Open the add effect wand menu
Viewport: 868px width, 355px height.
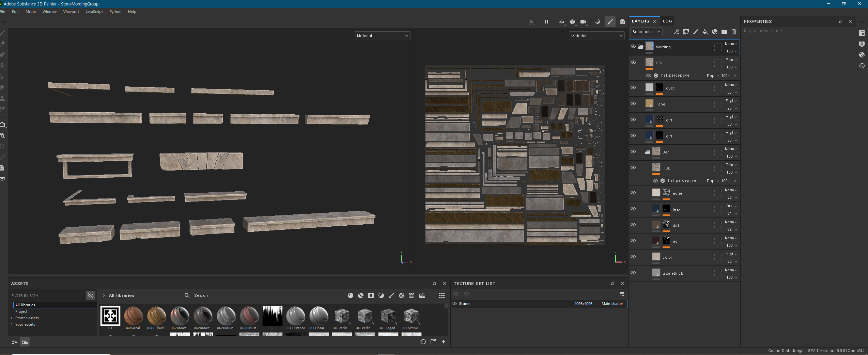click(x=677, y=32)
